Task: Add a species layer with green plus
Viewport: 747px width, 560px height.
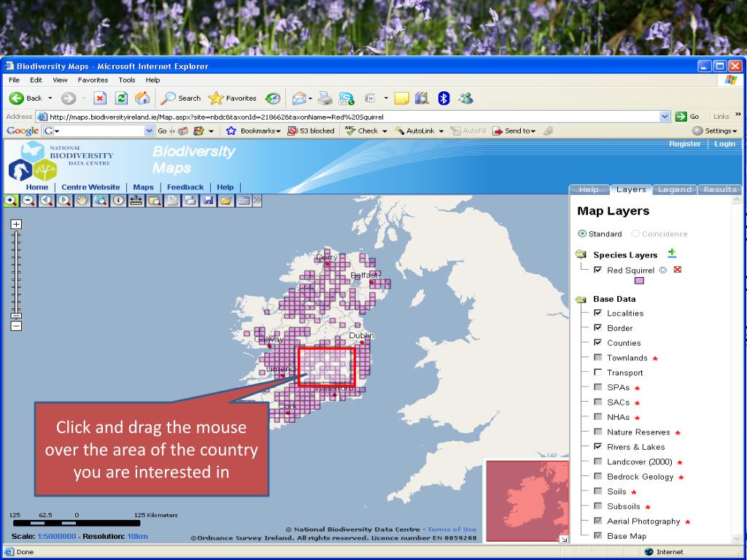Action: coord(672,253)
